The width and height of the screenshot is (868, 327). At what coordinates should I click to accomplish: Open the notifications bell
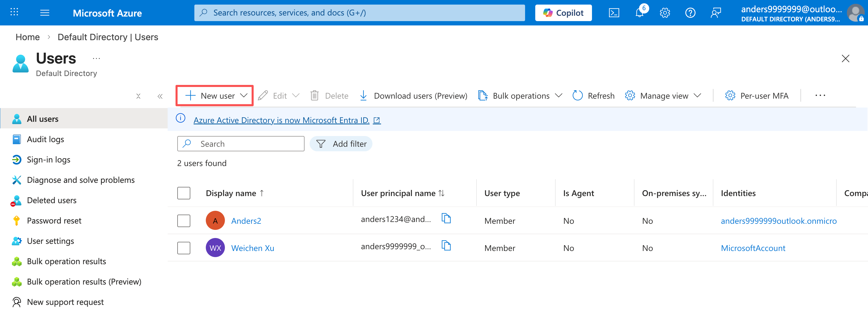[639, 13]
